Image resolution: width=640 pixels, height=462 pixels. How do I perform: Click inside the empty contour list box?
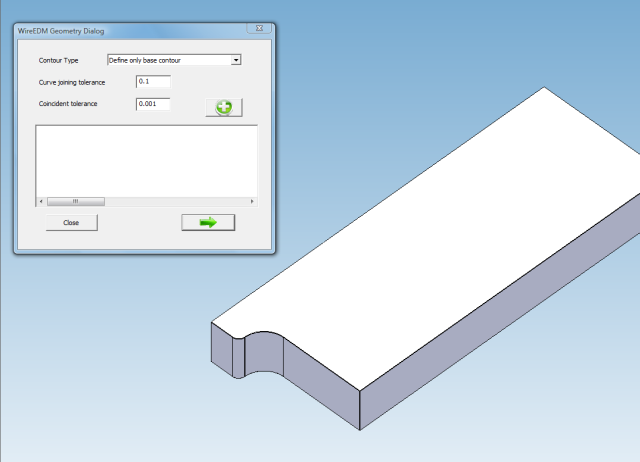pos(146,160)
